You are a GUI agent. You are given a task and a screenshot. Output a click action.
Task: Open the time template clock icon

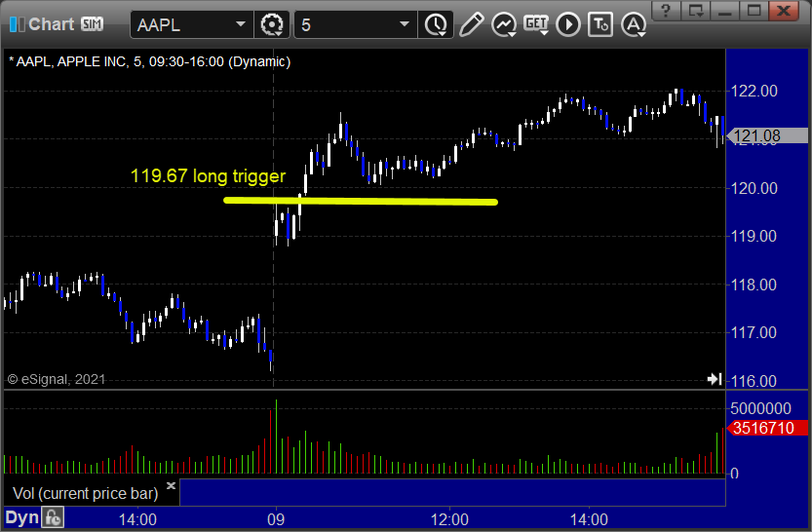(436, 24)
